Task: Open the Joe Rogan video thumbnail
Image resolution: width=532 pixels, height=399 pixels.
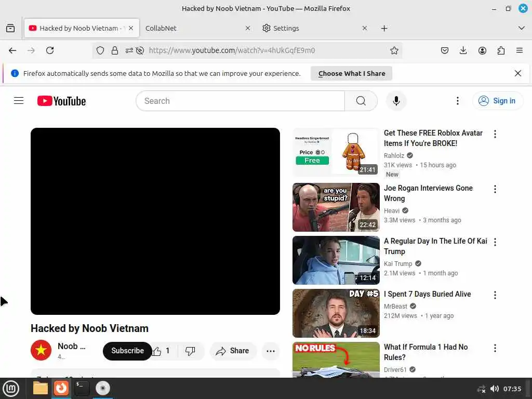Action: [x=336, y=207]
